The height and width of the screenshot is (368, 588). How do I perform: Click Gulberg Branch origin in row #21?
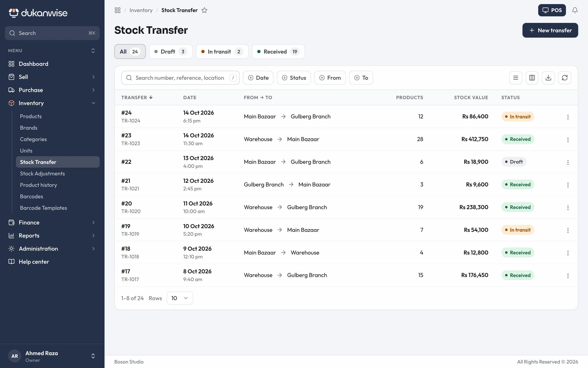tap(264, 184)
